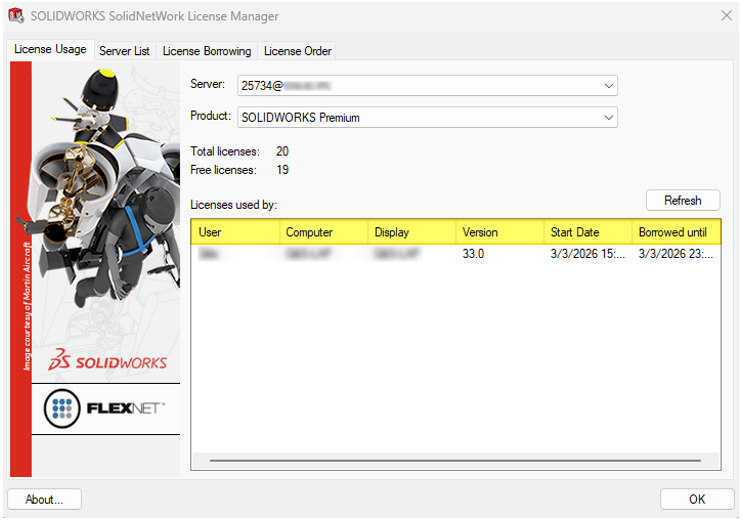Open the License Borrowing tab
742x520 pixels.
point(207,51)
